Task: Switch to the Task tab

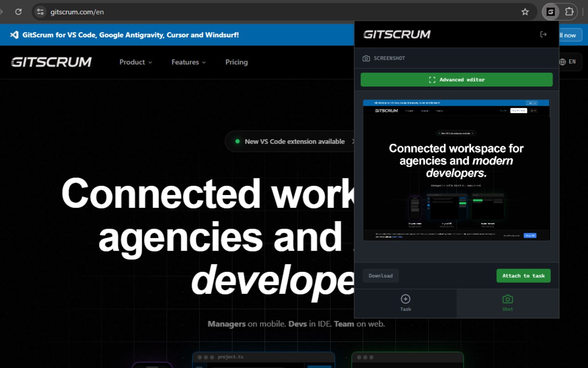Action: (406, 303)
